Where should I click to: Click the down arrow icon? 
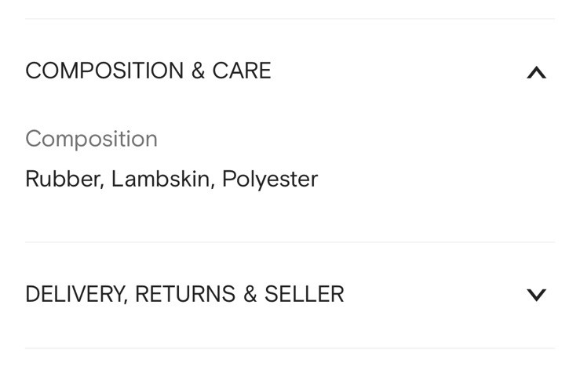click(x=536, y=295)
